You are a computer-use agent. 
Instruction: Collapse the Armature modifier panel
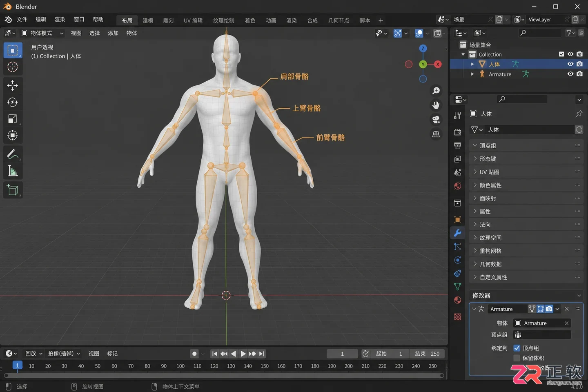(474, 309)
